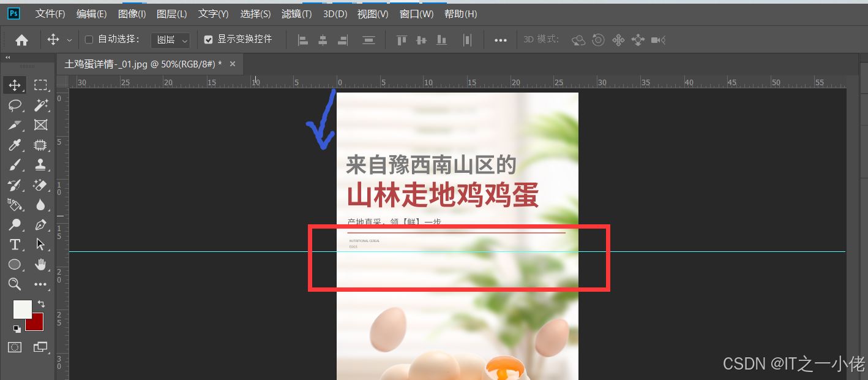868x380 pixels.
Task: Select the Move tool in the toolbox
Action: click(x=15, y=85)
